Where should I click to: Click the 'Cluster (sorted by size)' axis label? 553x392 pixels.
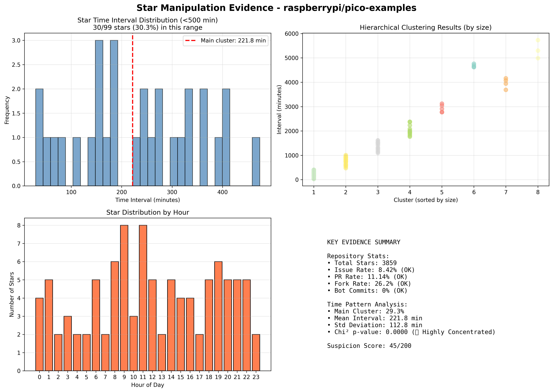[x=426, y=200]
